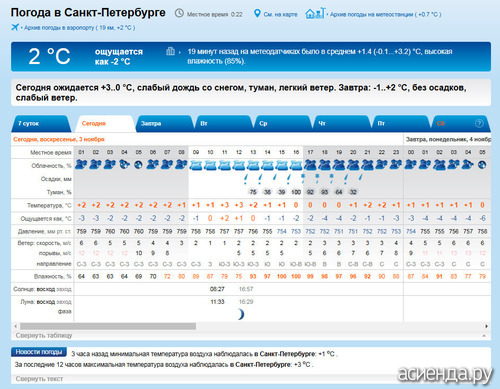Switch to the 7 суток tab
Viewport: 500px width, 389px height.
pyautogui.click(x=41, y=124)
